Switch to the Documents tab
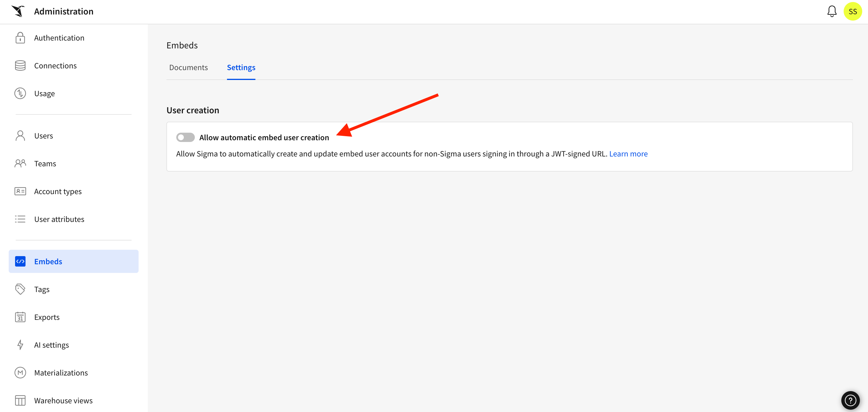Screen dimensions: 868x412 [188, 68]
